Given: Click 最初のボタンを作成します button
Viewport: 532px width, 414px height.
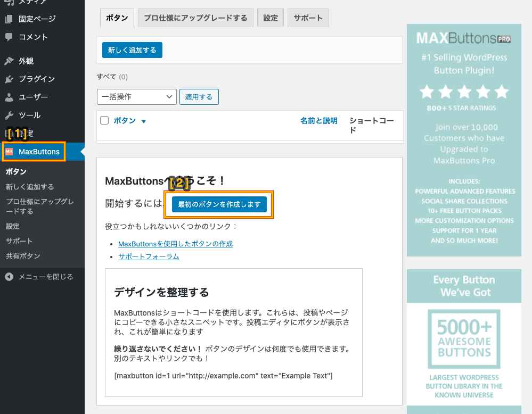Looking at the screenshot, I should [x=219, y=204].
